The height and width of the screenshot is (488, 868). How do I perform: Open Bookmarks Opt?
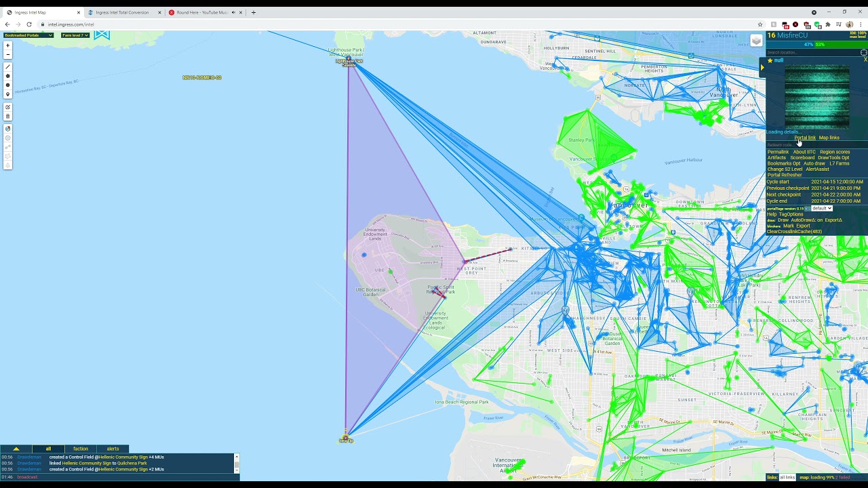click(784, 163)
